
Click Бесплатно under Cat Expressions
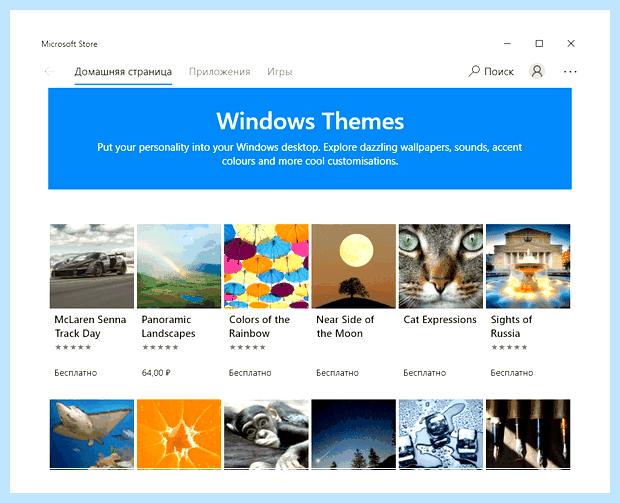[x=425, y=373]
